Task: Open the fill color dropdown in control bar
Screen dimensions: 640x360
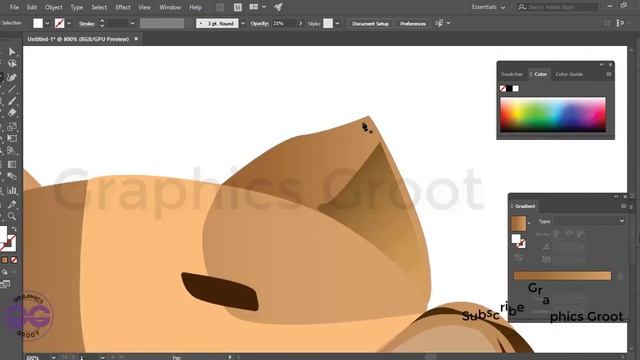Action: pos(47,24)
